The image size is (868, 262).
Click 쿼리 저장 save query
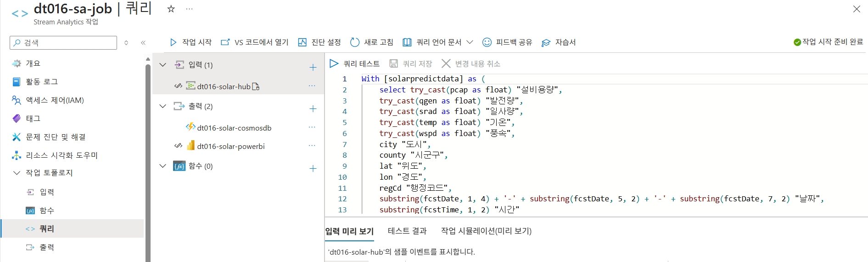pos(411,63)
